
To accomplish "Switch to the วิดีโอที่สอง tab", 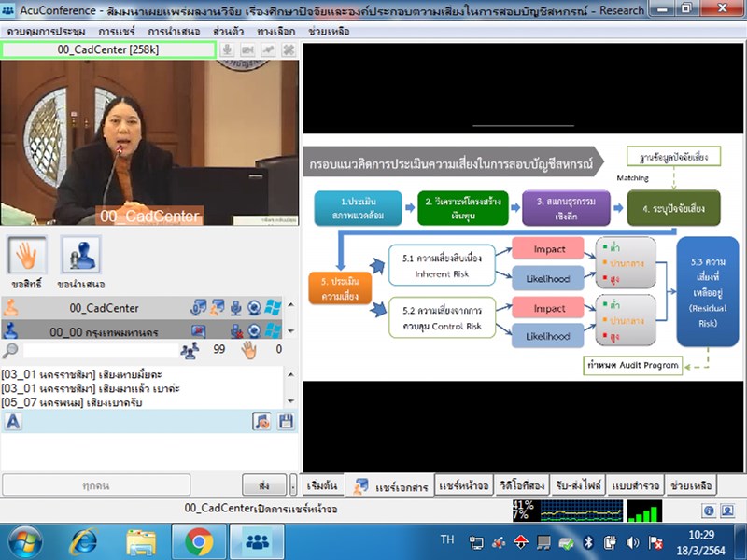I will coord(522,485).
